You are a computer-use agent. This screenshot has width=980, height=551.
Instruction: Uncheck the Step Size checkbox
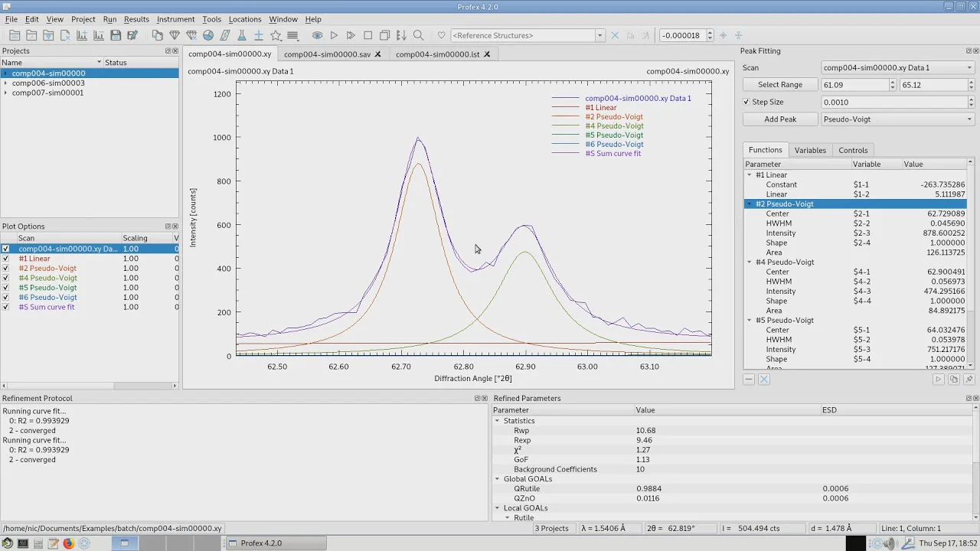[x=746, y=102]
